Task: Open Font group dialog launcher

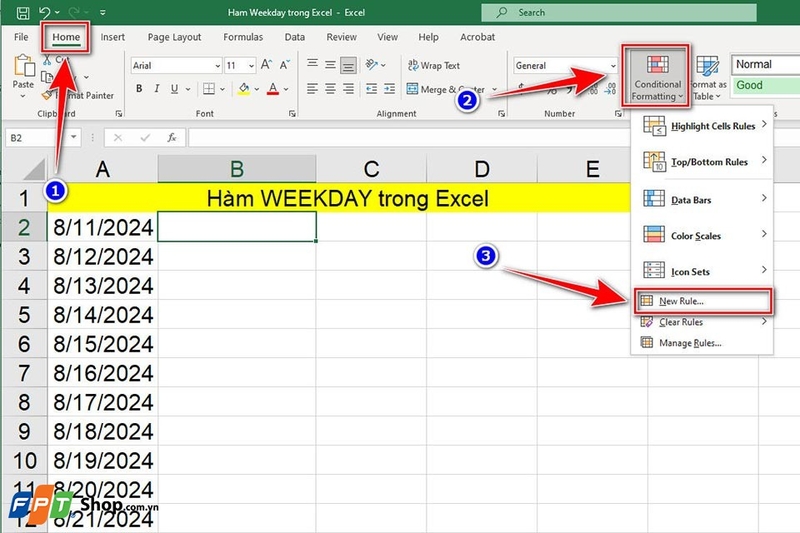Action: 292,113
